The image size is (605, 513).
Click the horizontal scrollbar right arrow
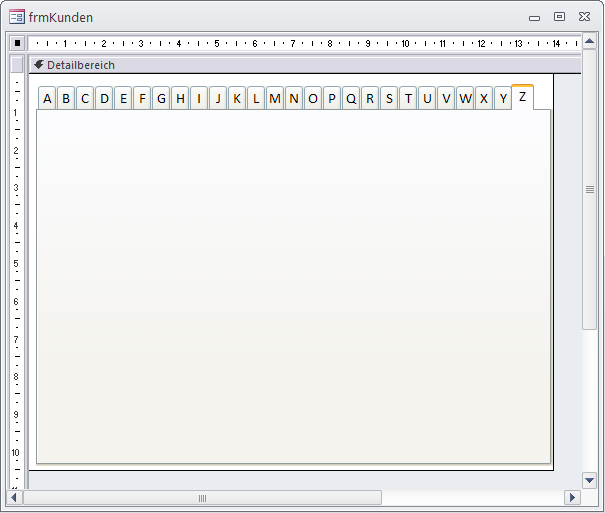click(x=572, y=498)
